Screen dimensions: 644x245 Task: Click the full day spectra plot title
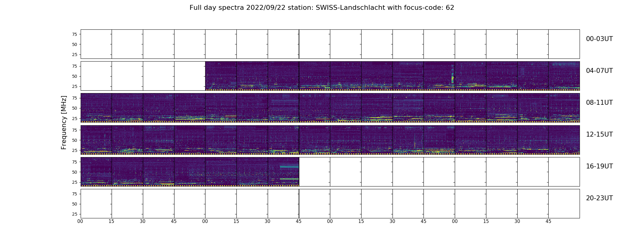(x=322, y=8)
